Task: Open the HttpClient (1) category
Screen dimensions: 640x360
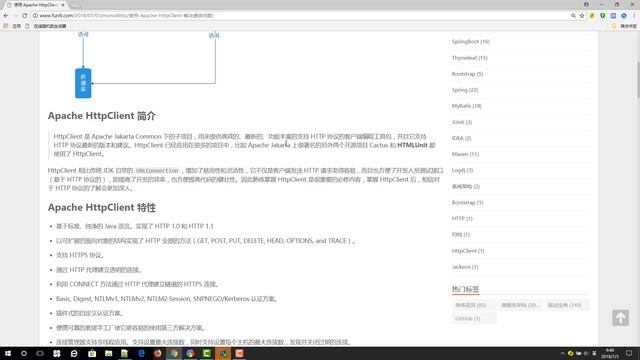Action: click(468, 251)
